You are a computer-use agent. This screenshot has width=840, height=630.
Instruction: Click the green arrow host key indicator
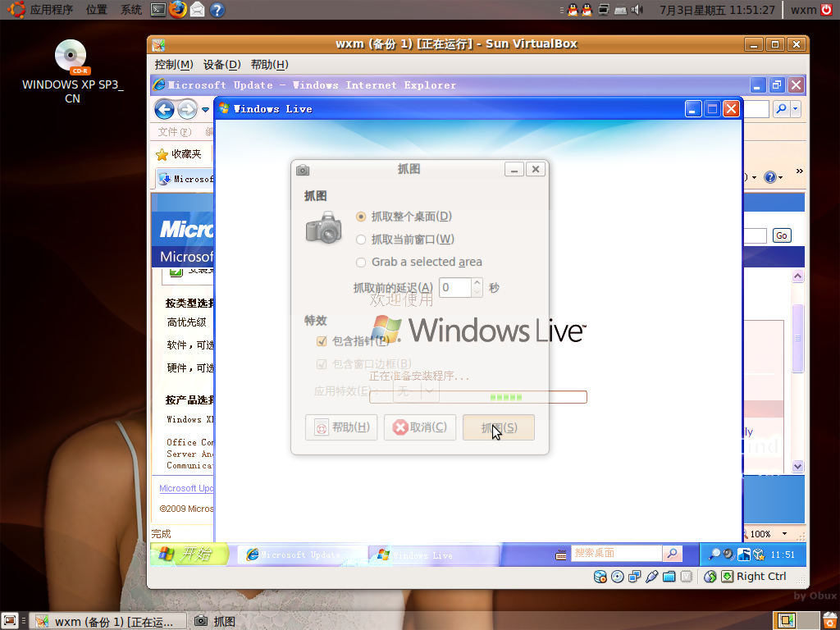click(727, 577)
